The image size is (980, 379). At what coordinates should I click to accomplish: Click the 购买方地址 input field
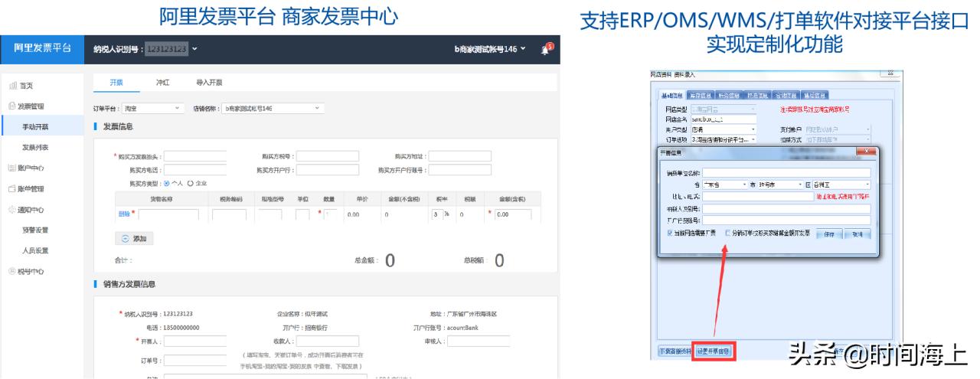pyautogui.click(x=459, y=157)
